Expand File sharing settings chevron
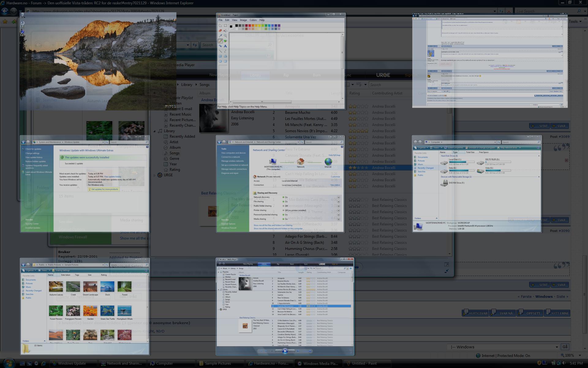588x368 pixels. point(338,201)
